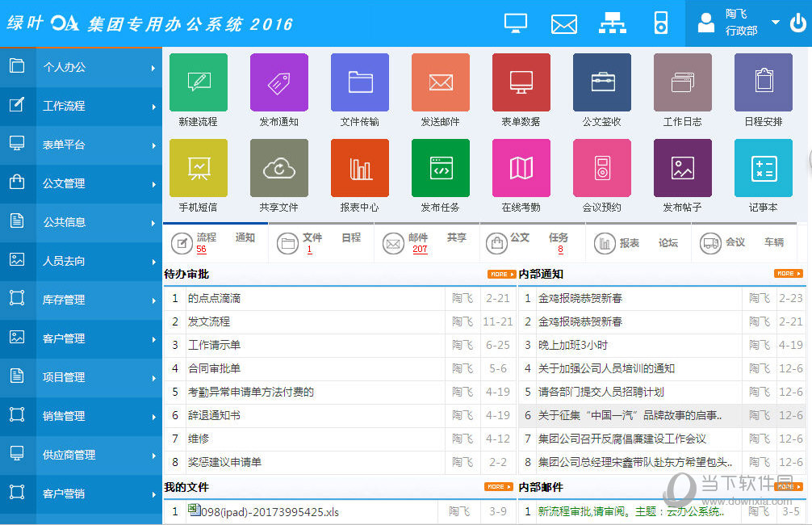Launch the 记事本 calculator-style icon

(x=763, y=168)
